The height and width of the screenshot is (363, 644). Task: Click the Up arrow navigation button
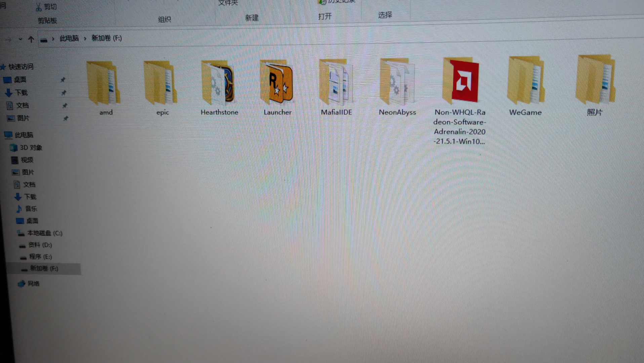coord(31,39)
